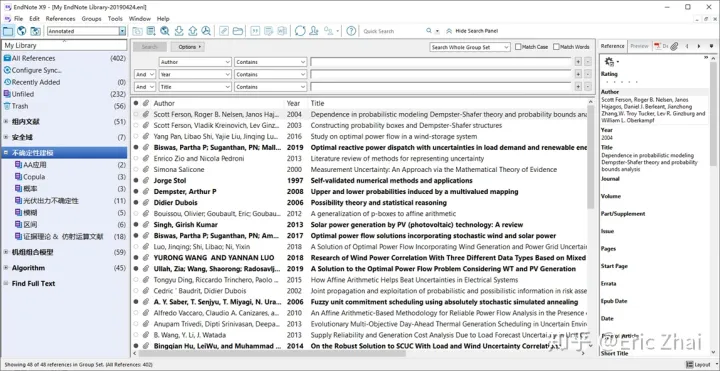Click the Import toolbar icon
Screen dimensions: 720x371
click(x=179, y=31)
